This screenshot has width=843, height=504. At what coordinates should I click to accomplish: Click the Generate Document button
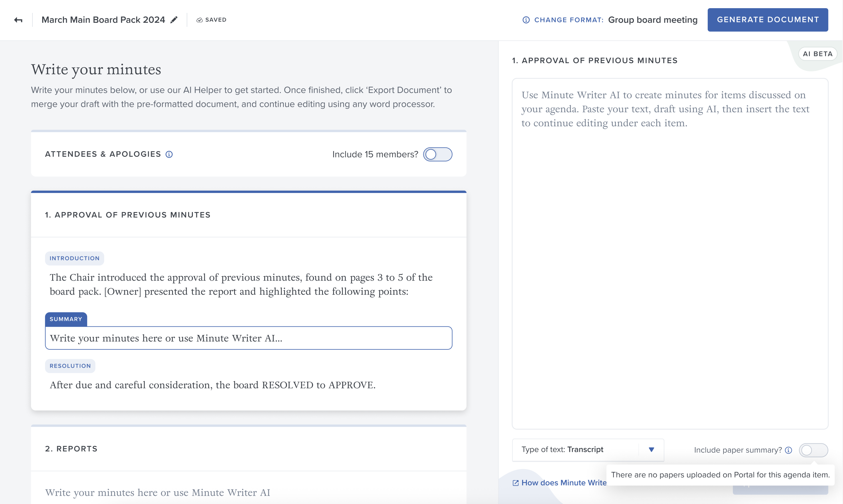tap(768, 20)
